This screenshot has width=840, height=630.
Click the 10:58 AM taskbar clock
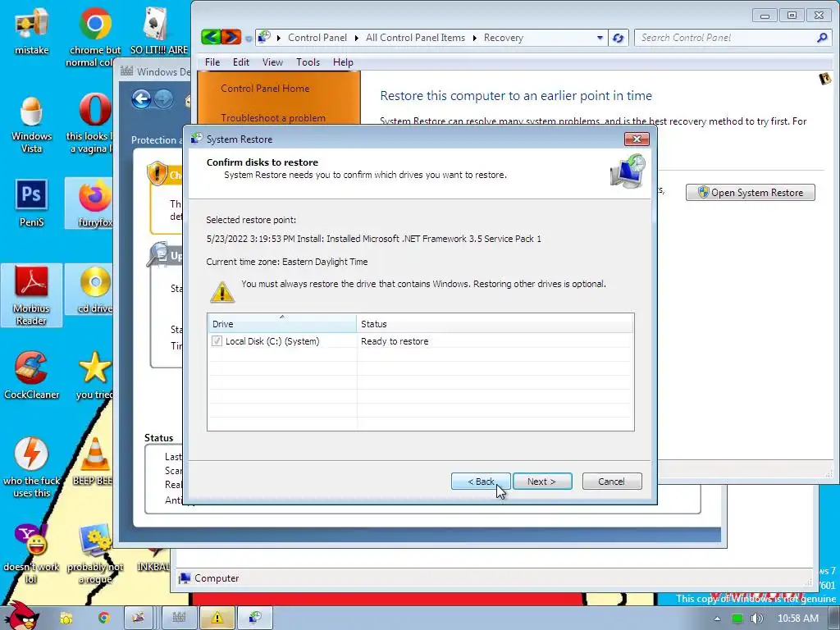click(797, 619)
